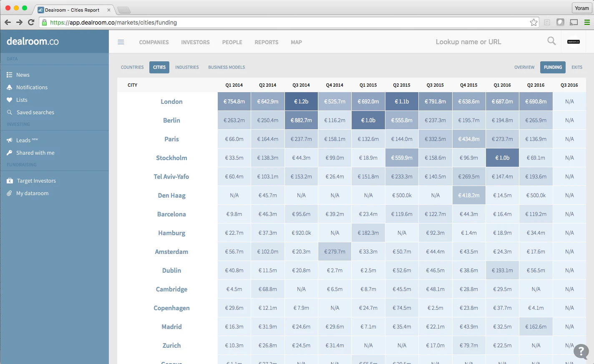Open the COMPANIES menu

(154, 42)
